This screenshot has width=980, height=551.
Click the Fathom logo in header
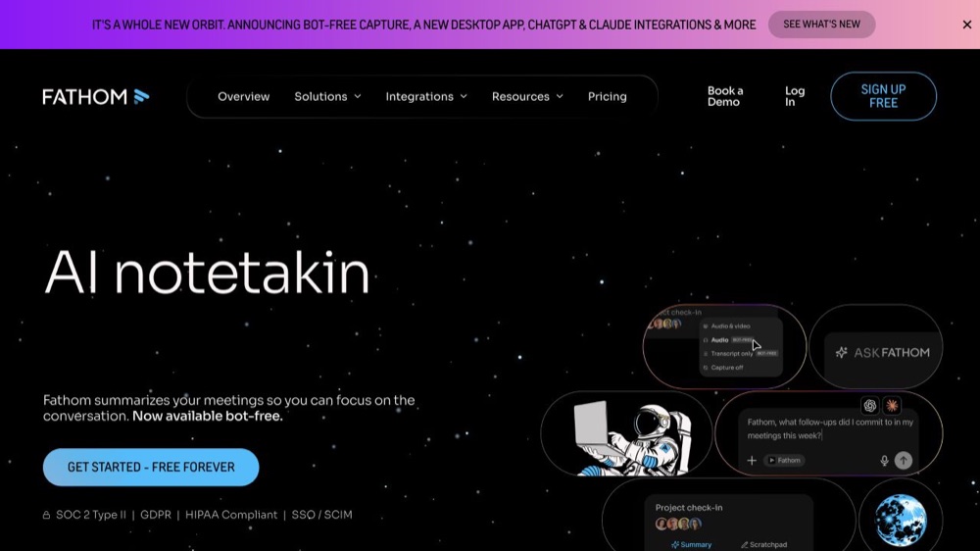pyautogui.click(x=96, y=96)
